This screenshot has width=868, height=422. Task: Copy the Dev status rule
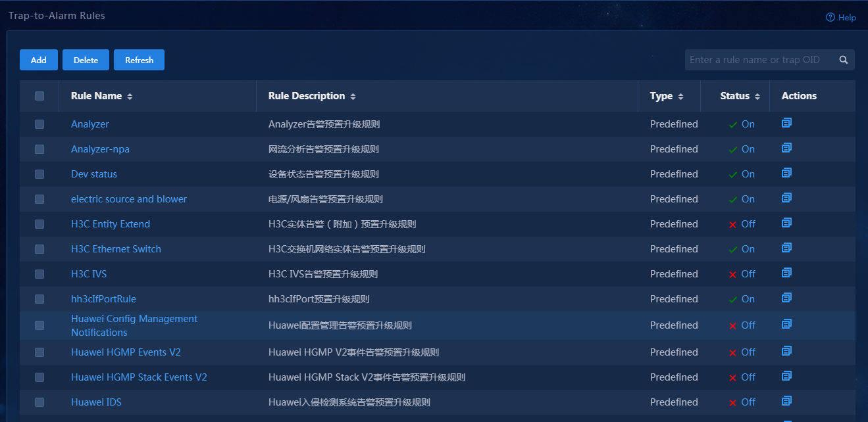tap(786, 173)
